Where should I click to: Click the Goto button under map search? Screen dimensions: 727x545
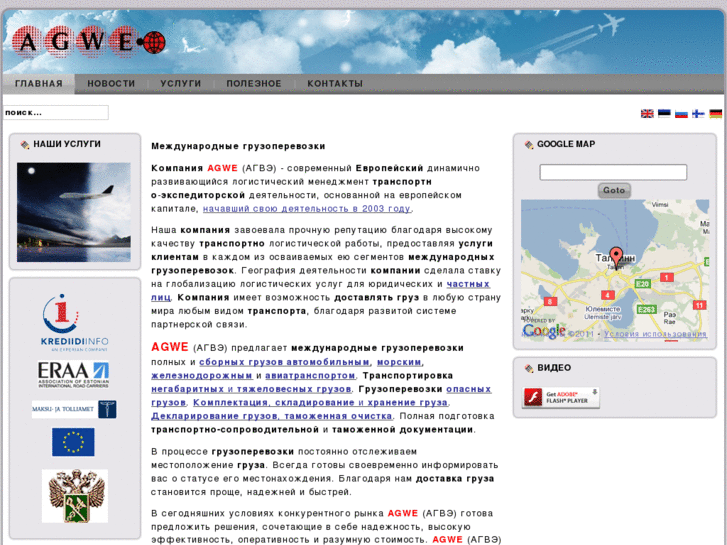tap(614, 190)
